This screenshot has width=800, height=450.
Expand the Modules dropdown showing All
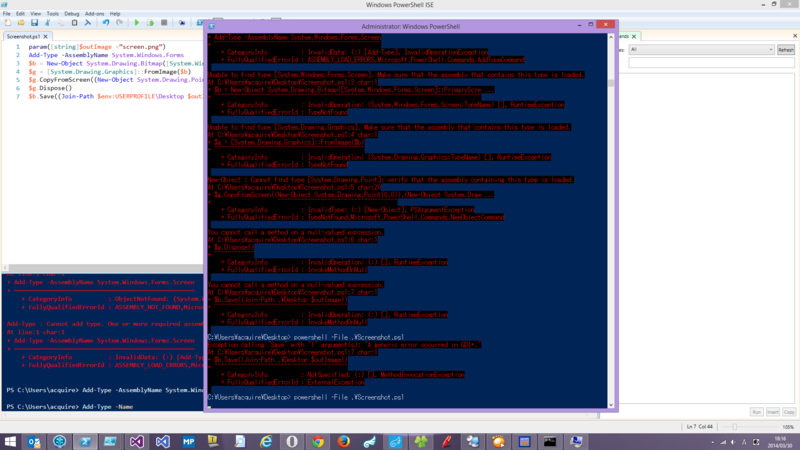pyautogui.click(x=701, y=49)
